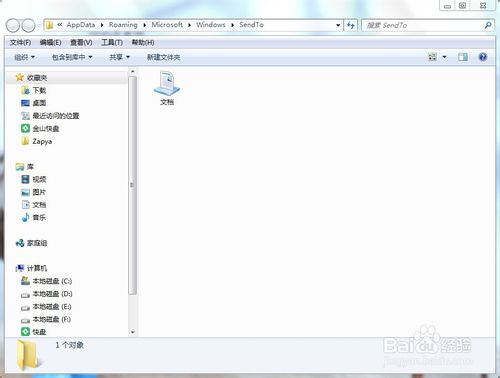Expand the breadcrumb arrow after Windows
This screenshot has height=378, width=500.
click(232, 25)
